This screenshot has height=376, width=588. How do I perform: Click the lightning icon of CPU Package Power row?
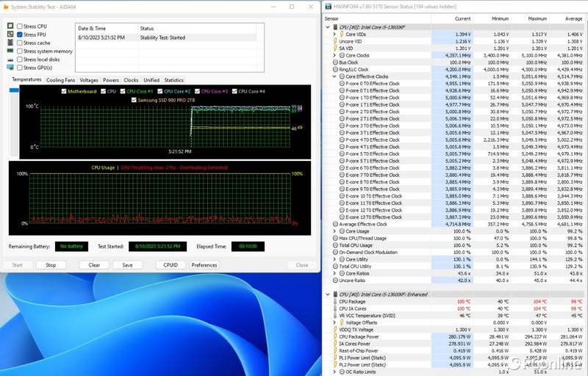335,336
